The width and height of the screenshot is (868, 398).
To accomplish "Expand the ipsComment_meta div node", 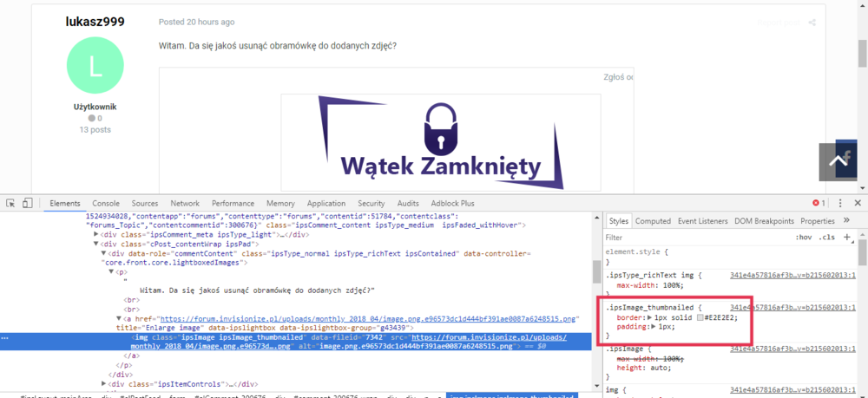I will coord(96,234).
